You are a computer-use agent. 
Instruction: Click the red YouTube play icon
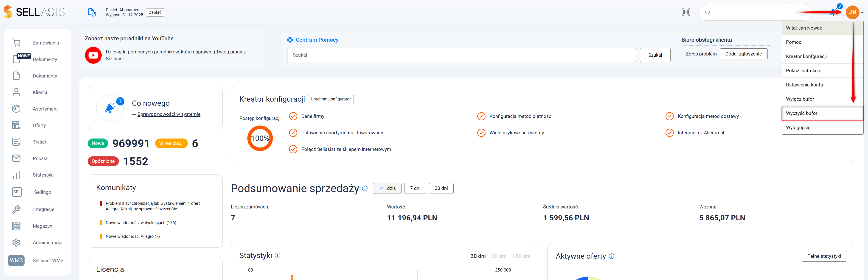[93, 55]
